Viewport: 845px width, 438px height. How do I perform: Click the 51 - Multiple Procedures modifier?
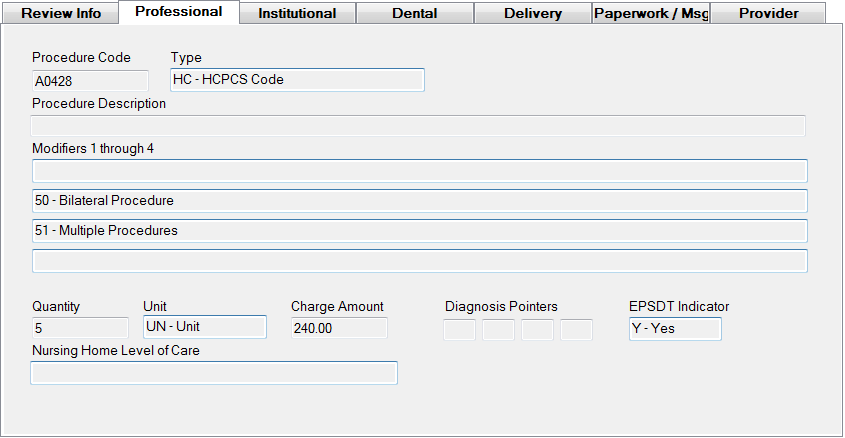[419, 231]
